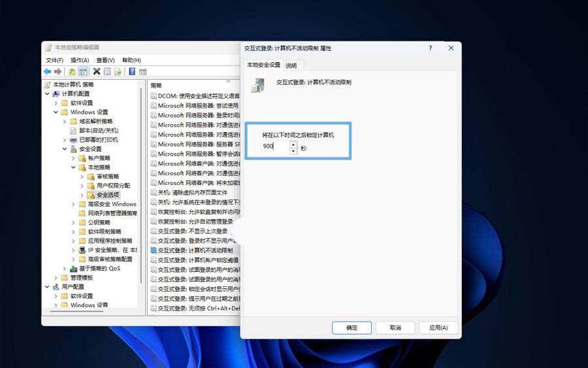Click the 用户配置 user icon
The height and width of the screenshot is (368, 588).
click(56, 286)
